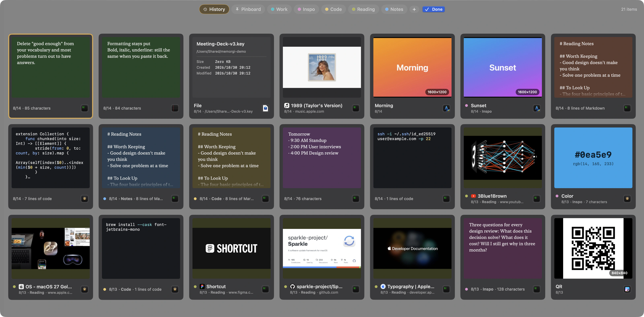Click app icon on Sunset image card
Image resolution: width=644 pixels, height=317 pixels.
coord(537,108)
